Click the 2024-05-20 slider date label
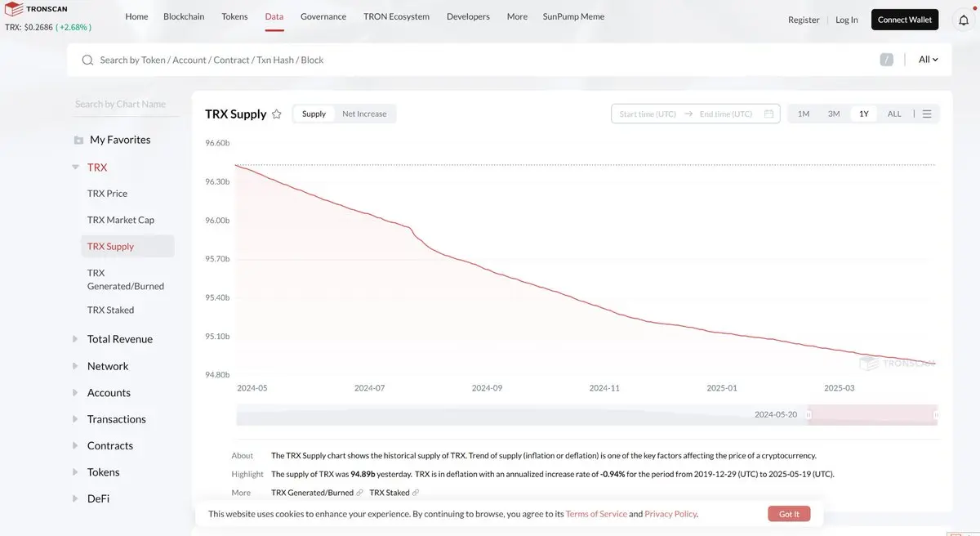 [x=776, y=415]
